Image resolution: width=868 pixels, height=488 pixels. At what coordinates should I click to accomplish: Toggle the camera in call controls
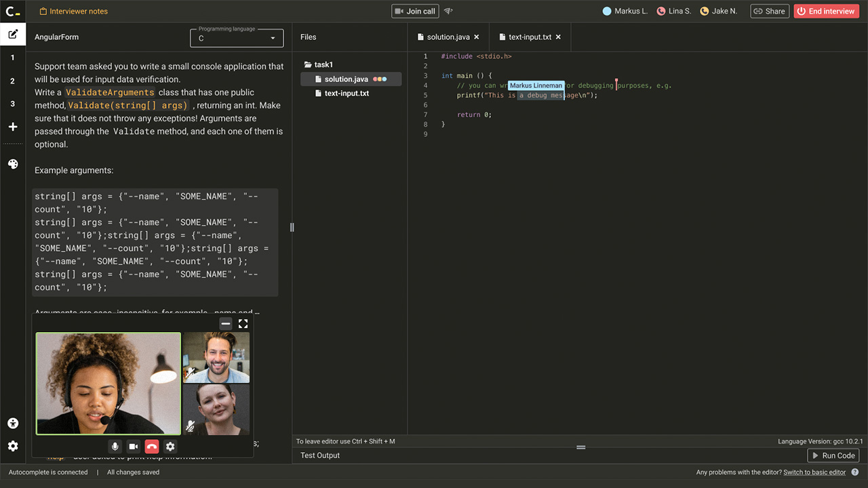tap(134, 447)
